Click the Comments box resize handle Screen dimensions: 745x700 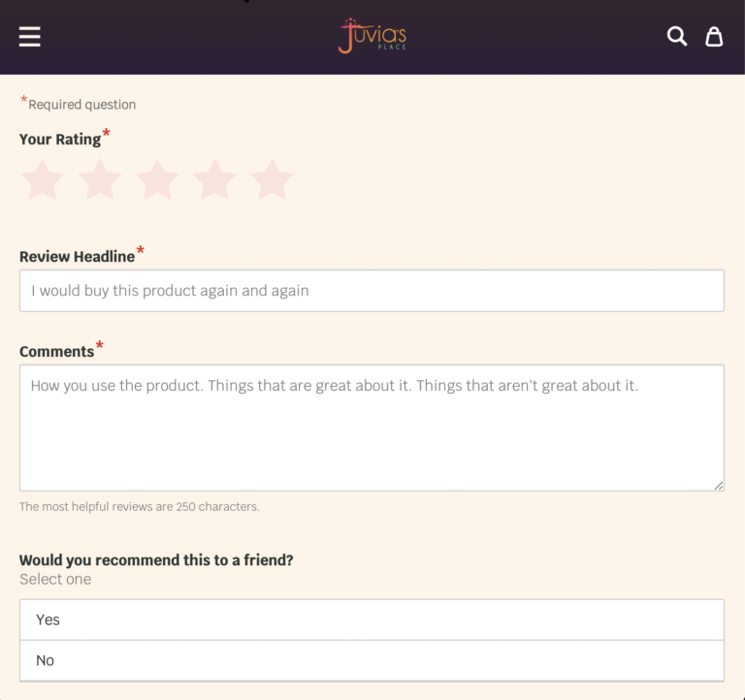pos(718,485)
